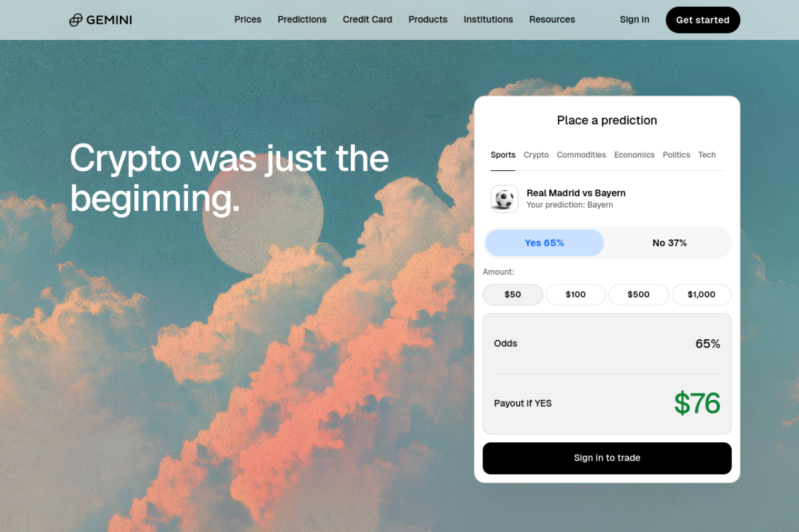Choose the $1,000 amount
This screenshot has height=532, width=799.
[702, 294]
